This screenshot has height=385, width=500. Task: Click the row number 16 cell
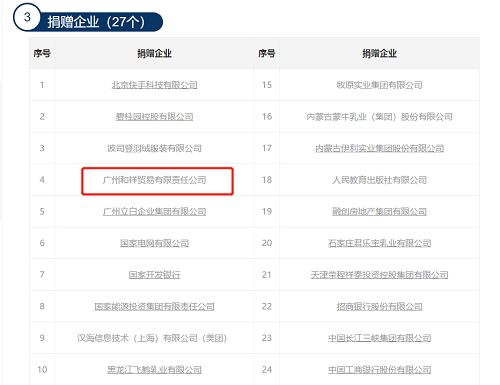pos(267,117)
